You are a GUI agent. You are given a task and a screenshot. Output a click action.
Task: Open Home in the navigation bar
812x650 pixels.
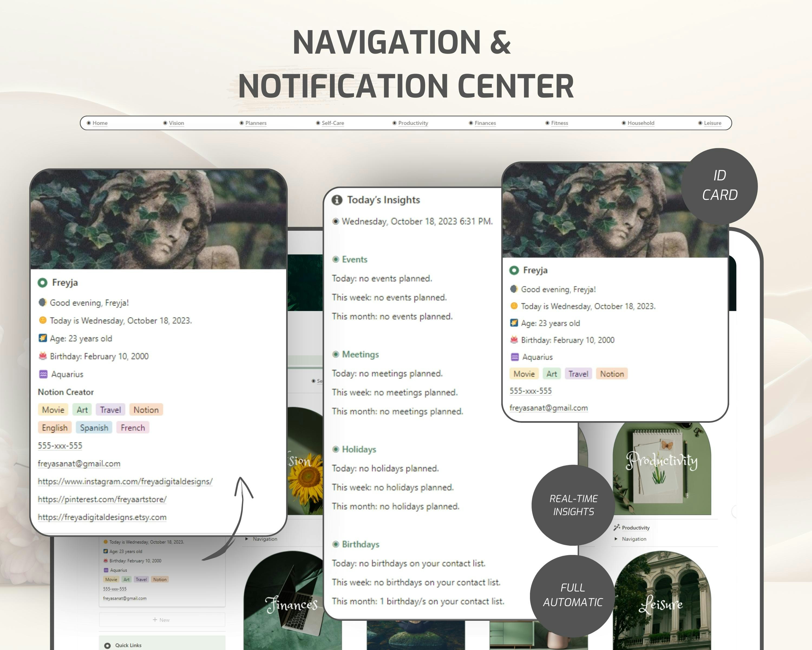click(x=100, y=123)
